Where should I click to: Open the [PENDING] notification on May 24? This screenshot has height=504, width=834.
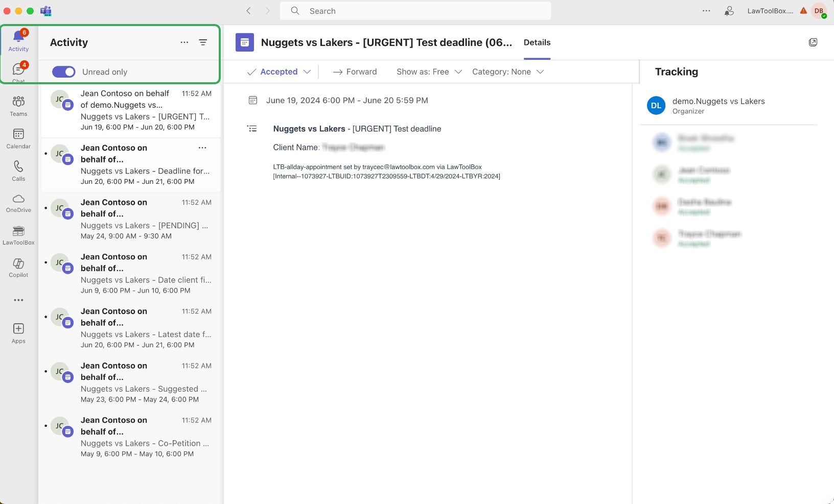tap(131, 219)
